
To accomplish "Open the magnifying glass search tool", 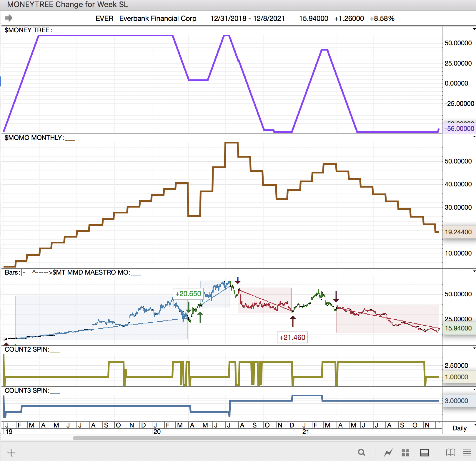I will point(362,452).
